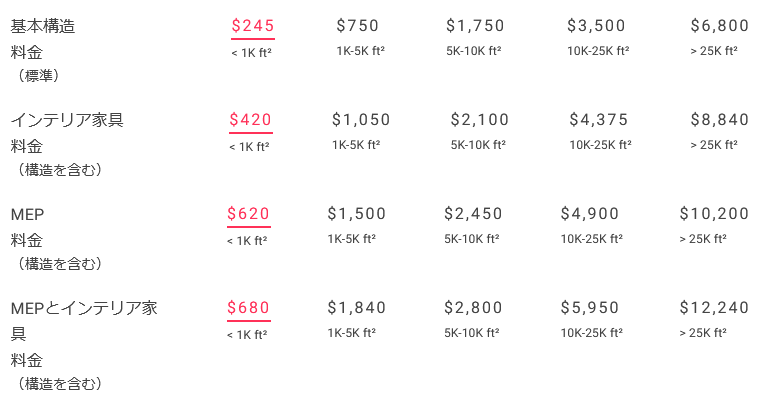
Task: Choose the $4,900 MEP tier
Action: point(590,214)
